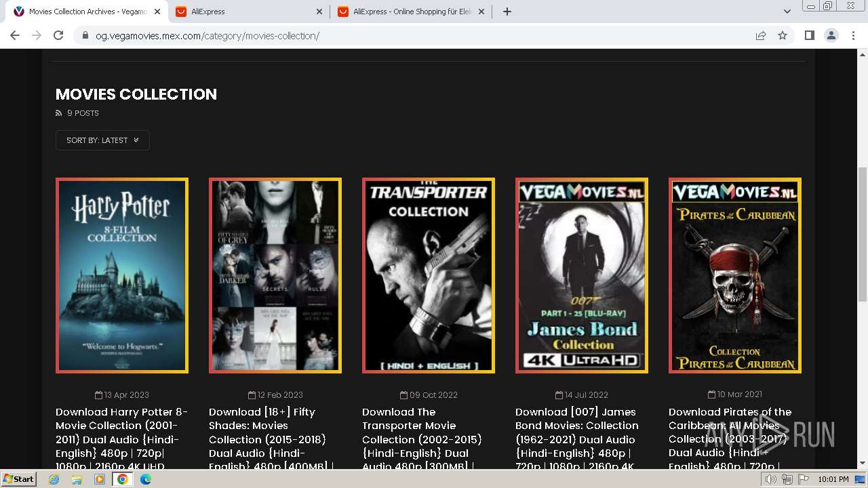Click scrollbar up arrow
This screenshot has width=868, height=488.
pyautogui.click(x=862, y=54)
